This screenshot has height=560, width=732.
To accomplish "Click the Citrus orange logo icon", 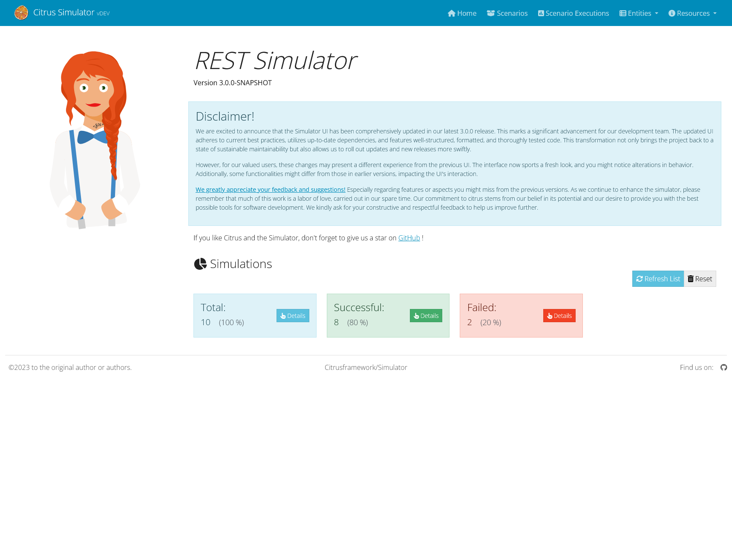I will point(21,13).
